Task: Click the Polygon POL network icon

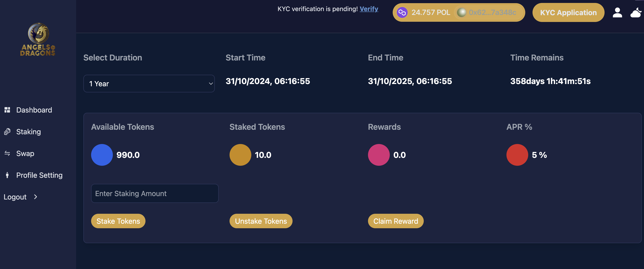Action: click(x=402, y=12)
